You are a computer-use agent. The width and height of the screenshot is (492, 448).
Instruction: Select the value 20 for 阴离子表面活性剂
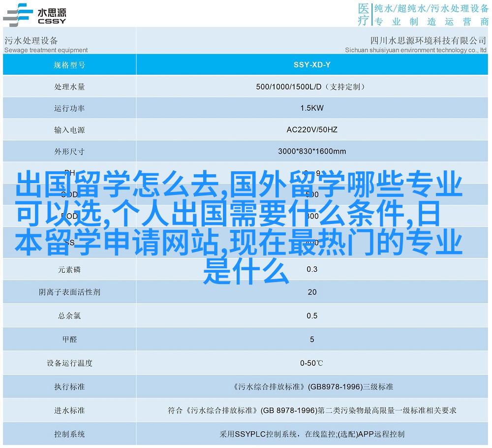click(312, 292)
